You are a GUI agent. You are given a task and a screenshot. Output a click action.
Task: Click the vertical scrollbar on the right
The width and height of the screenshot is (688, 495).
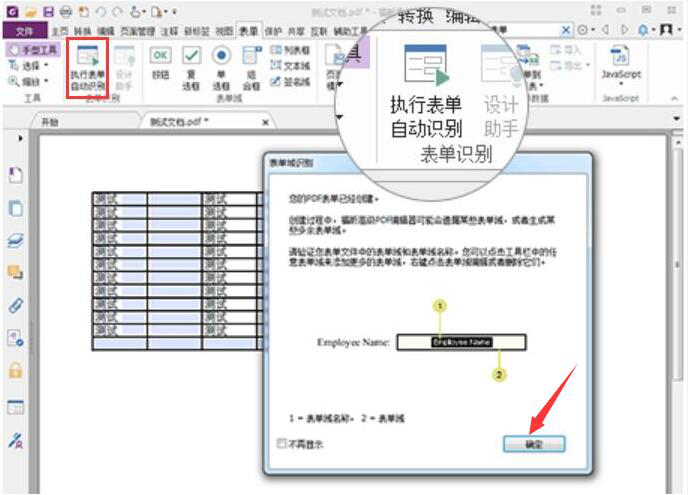[x=678, y=265]
